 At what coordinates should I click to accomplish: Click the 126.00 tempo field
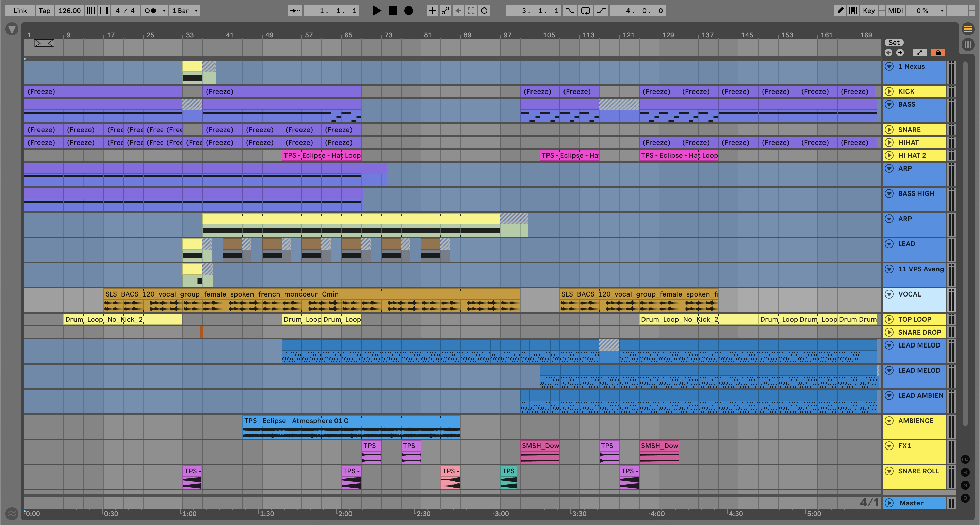(x=69, y=11)
